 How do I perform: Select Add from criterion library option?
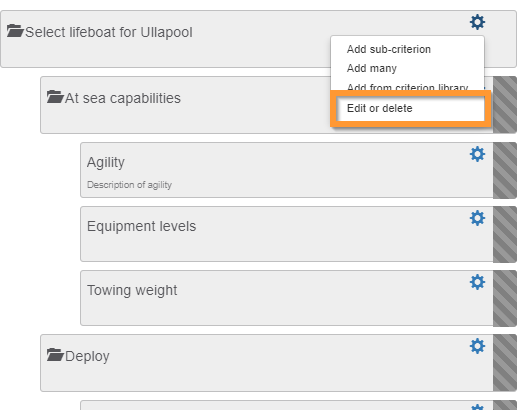coord(407,87)
